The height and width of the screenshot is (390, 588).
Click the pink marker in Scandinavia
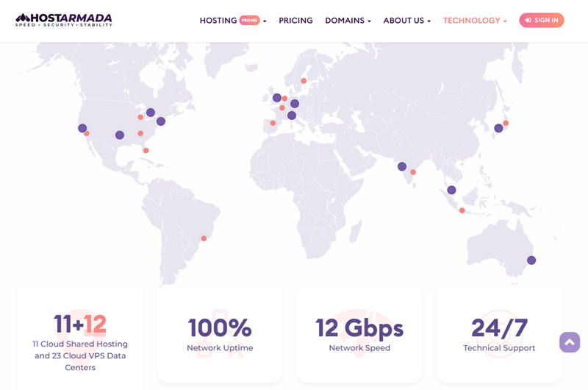pyautogui.click(x=304, y=81)
